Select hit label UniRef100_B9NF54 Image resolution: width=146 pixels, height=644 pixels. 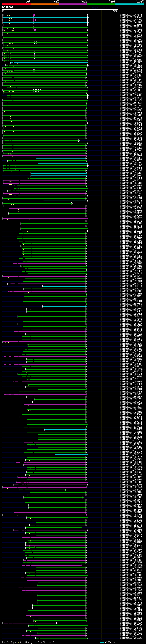[x=131, y=50]
